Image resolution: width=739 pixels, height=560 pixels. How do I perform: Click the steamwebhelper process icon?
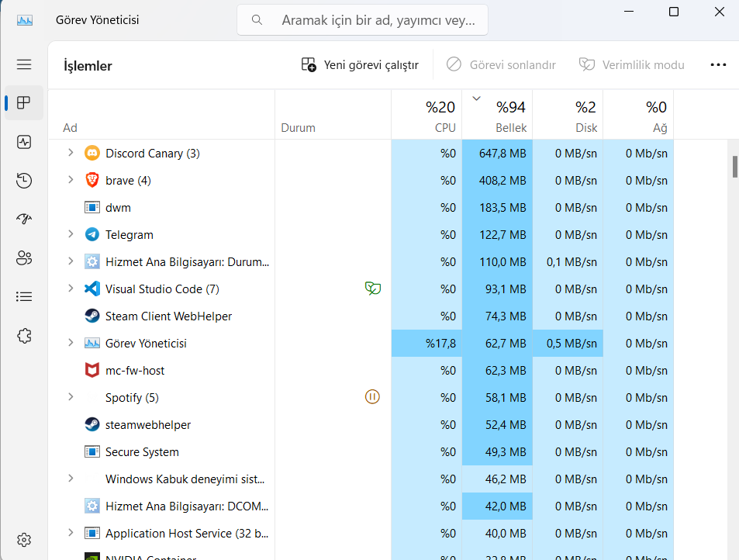pos(92,424)
